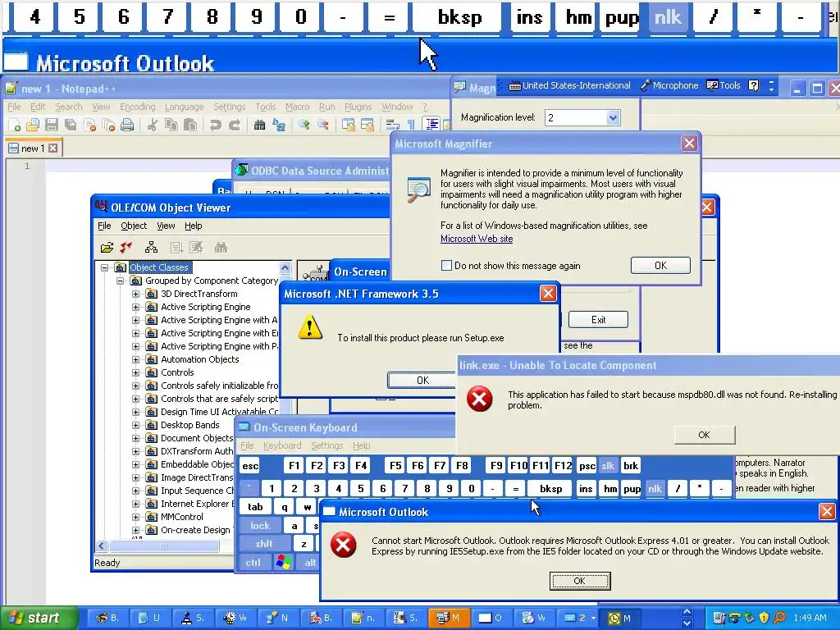The image size is (840, 630).
Task: Click the F5 key on On-Screen Keyboard
Action: pos(395,466)
